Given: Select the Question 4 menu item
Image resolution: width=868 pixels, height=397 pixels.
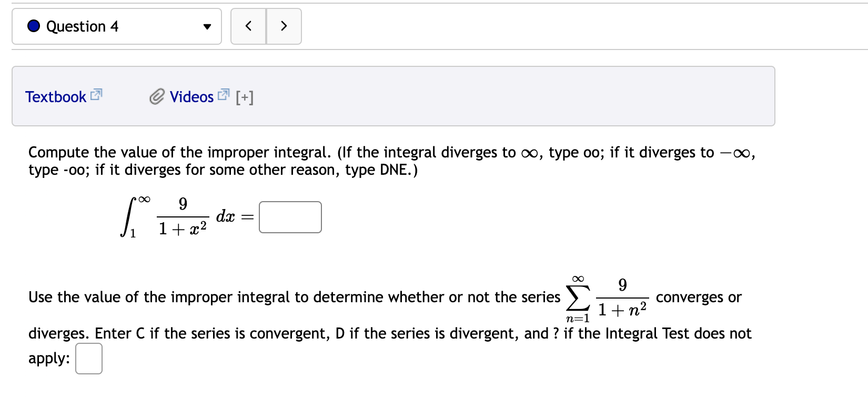Looking at the screenshot, I should [82, 26].
